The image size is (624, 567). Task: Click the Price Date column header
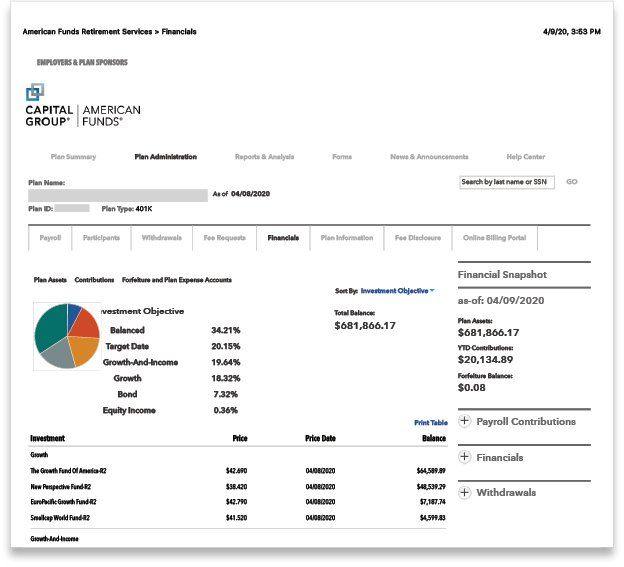320,438
